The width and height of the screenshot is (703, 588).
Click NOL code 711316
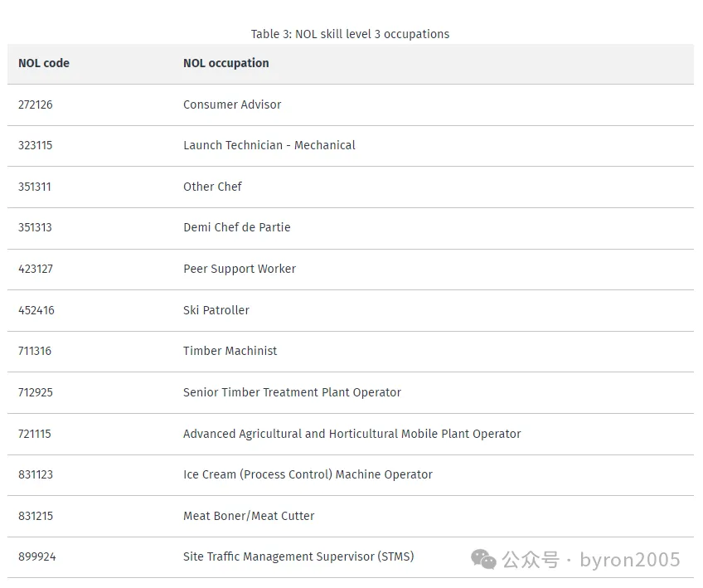tap(35, 351)
